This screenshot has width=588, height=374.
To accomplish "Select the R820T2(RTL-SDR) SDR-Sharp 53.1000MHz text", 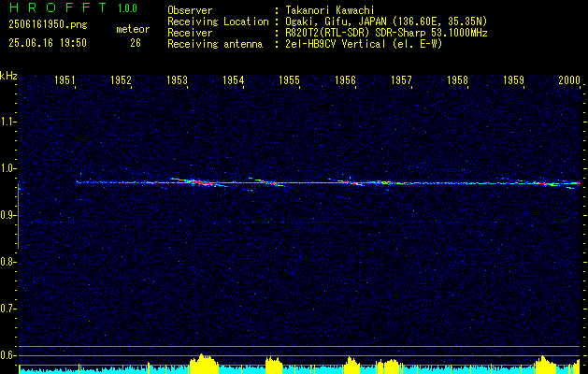I will pyautogui.click(x=386, y=33).
